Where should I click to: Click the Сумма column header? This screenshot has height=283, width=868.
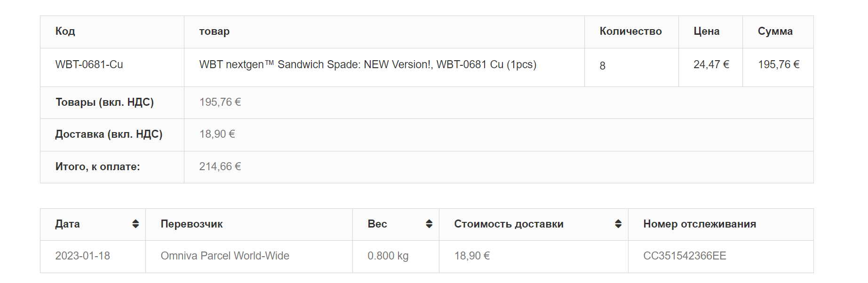(775, 31)
